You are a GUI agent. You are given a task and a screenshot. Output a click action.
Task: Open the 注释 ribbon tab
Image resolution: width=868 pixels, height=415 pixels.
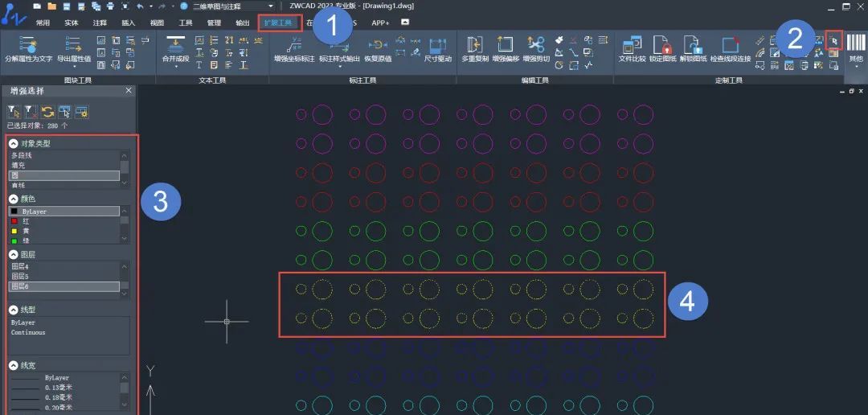click(x=100, y=23)
